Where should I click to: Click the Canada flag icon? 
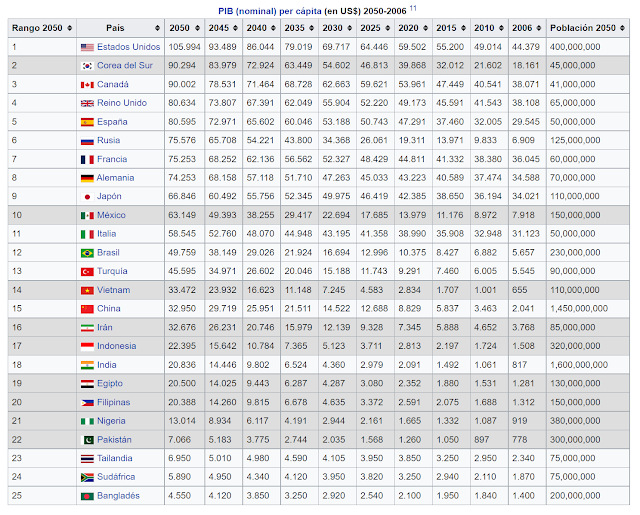[87, 85]
